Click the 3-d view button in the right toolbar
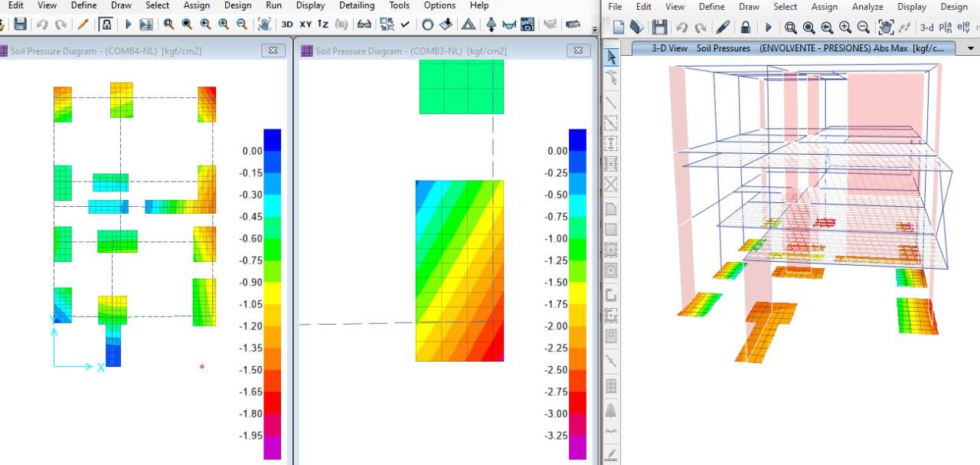Image resolution: width=980 pixels, height=465 pixels. (x=926, y=28)
